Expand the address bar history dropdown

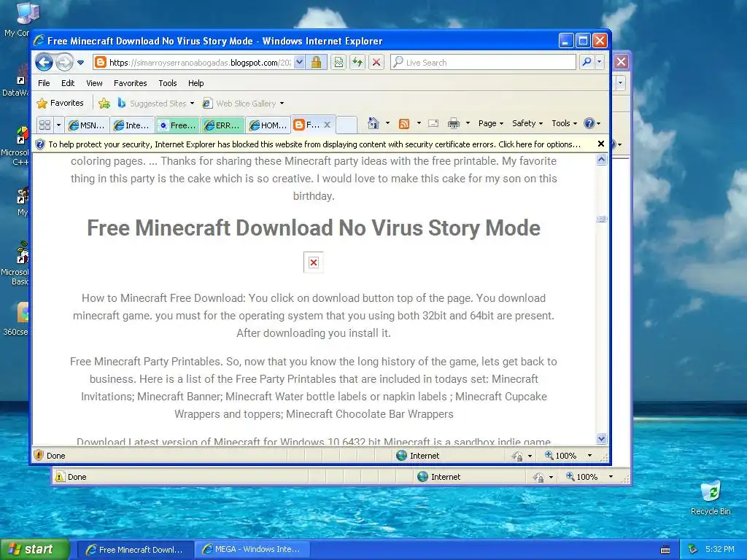(x=299, y=63)
